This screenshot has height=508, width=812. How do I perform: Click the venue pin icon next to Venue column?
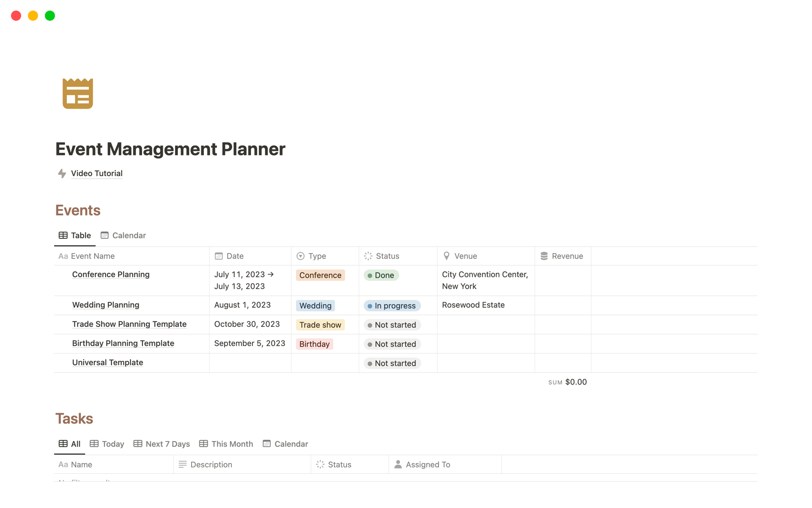447,256
